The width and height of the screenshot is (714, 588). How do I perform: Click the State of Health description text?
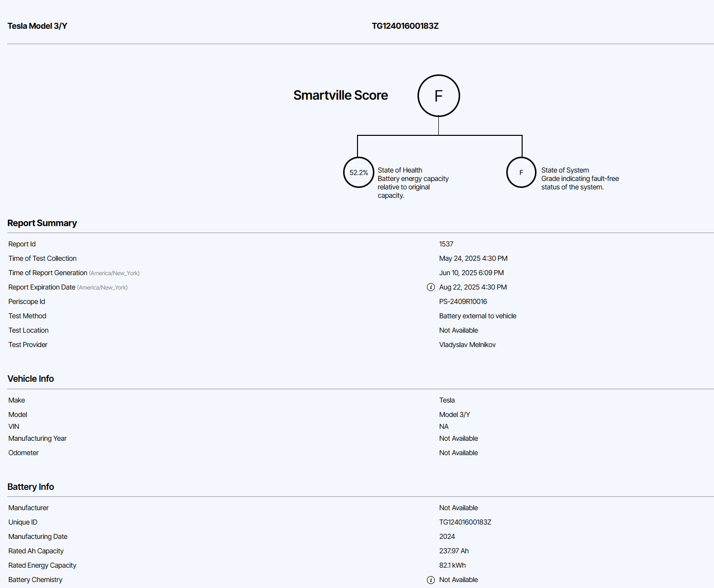pos(413,183)
